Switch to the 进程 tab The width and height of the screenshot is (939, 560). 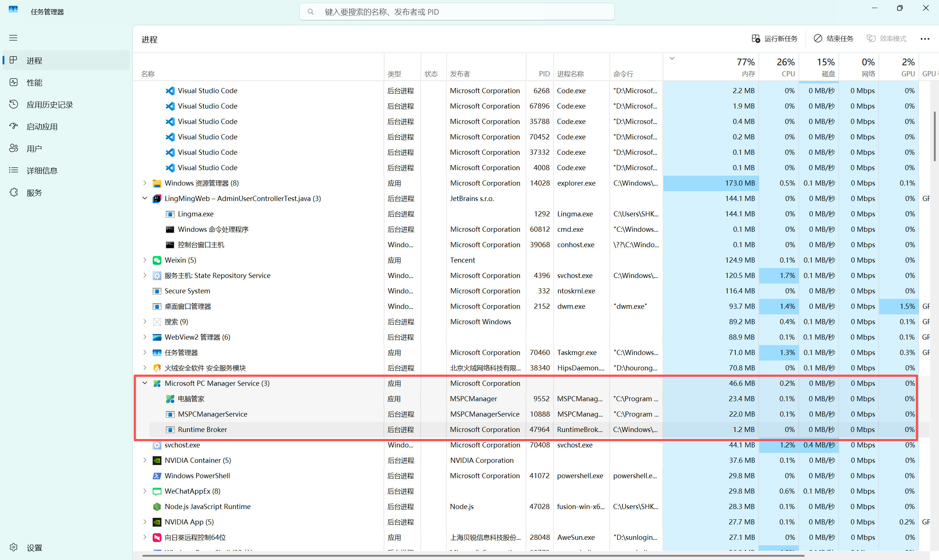click(66, 61)
